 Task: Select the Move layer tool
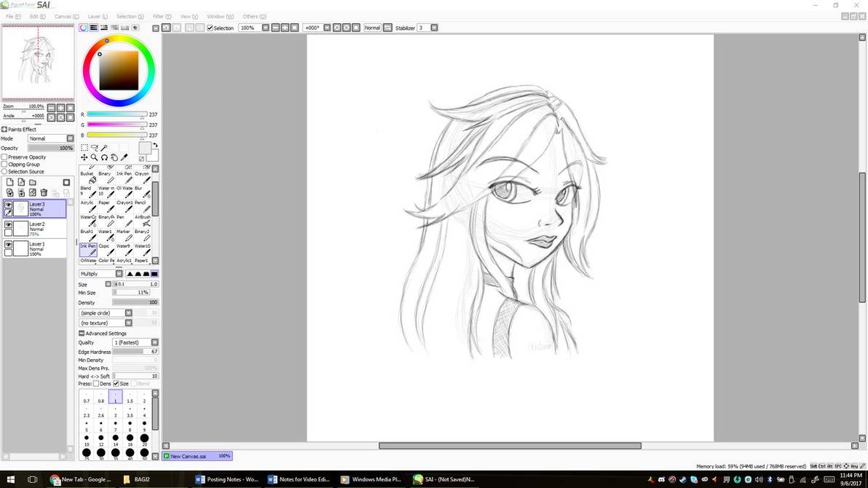84,157
